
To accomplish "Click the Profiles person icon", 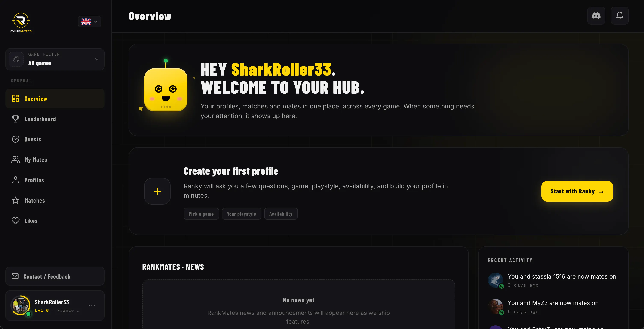I will tap(15, 180).
